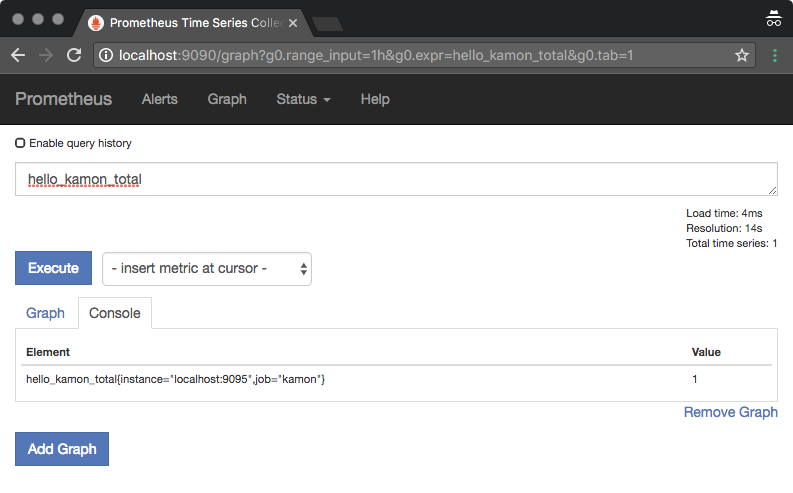Click the Resolution: 14s text
The image size is (793, 493).
tap(724, 229)
